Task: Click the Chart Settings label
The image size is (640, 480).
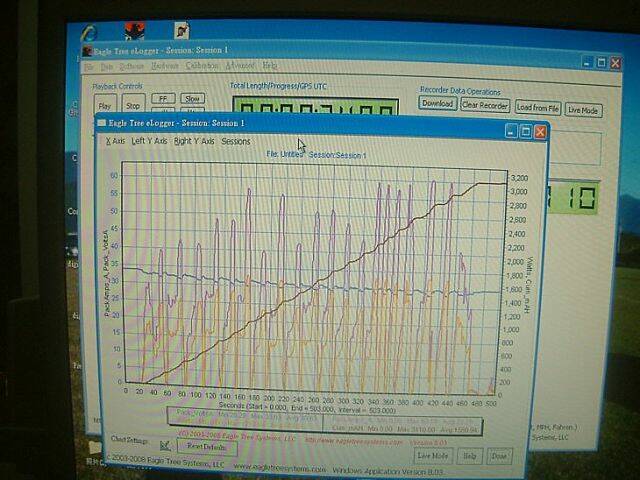Action: pyautogui.click(x=129, y=440)
